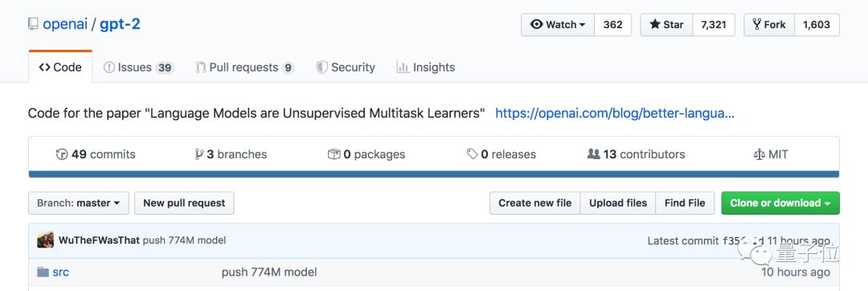Open the MIT license link
Image resolution: width=868 pixels, height=291 pixels.
tap(771, 154)
